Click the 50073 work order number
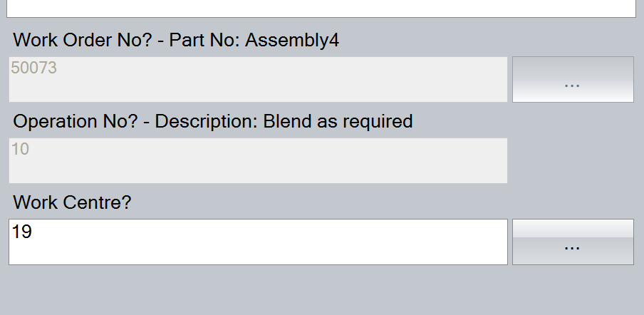Screen dimensions: 644x315 [33, 68]
